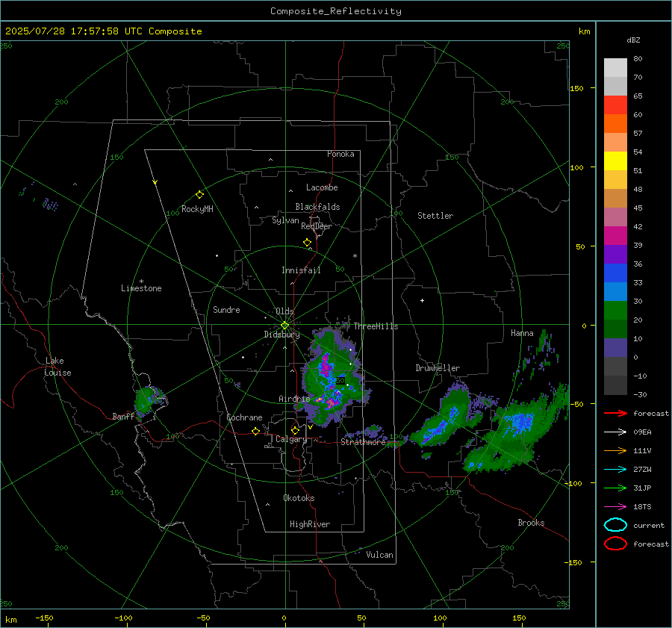This screenshot has height=628, width=672.
Task: Click the Blackfalds label
Action: pyautogui.click(x=317, y=207)
